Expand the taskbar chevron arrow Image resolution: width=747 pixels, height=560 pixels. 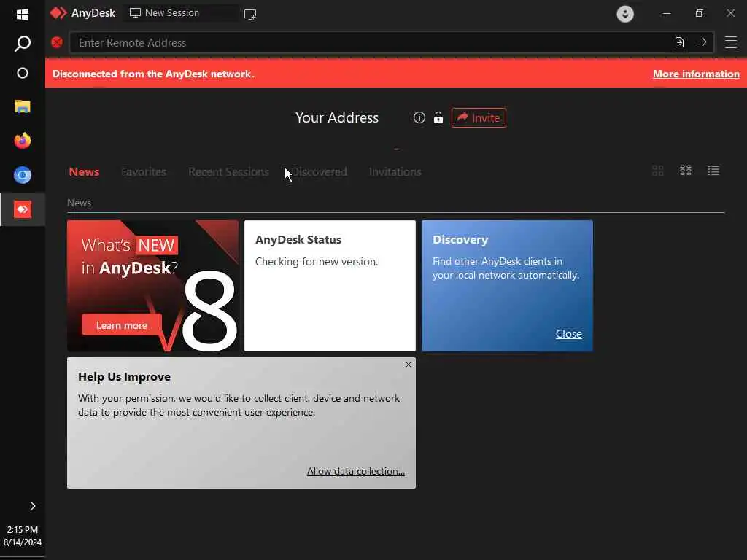tap(32, 506)
